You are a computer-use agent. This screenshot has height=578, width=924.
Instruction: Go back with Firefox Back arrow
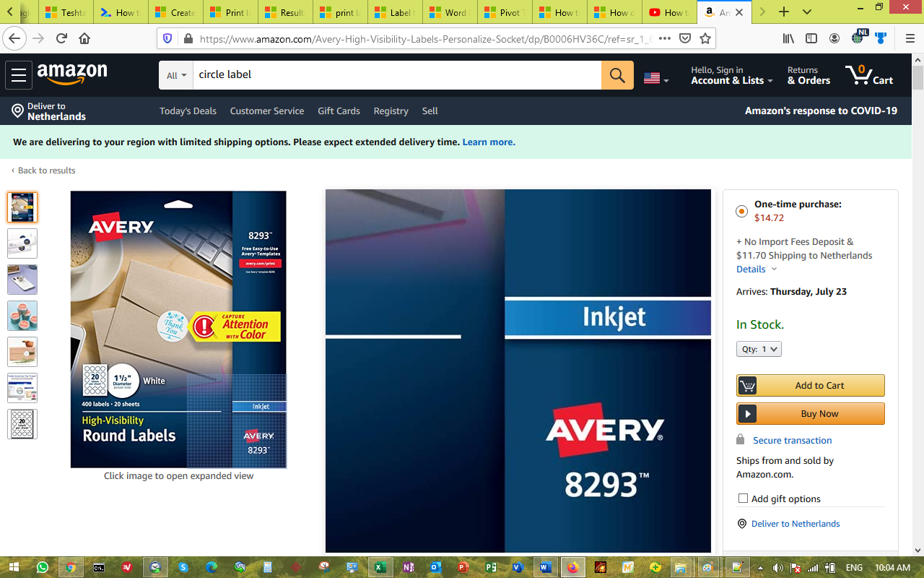(x=14, y=38)
